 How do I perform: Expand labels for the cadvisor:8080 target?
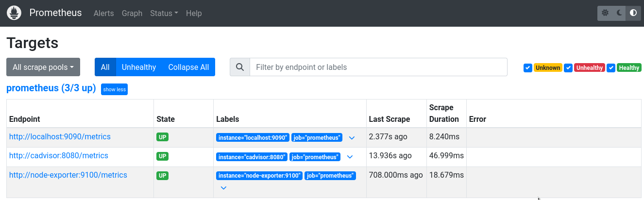click(349, 157)
